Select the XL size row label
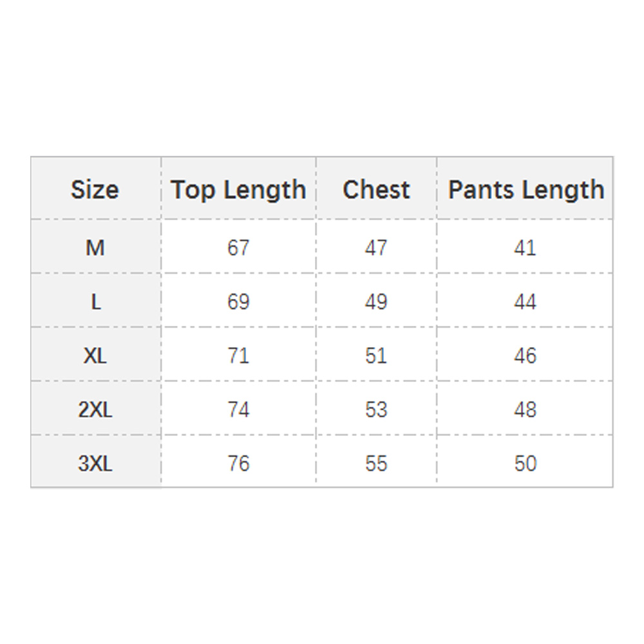 tap(95, 355)
